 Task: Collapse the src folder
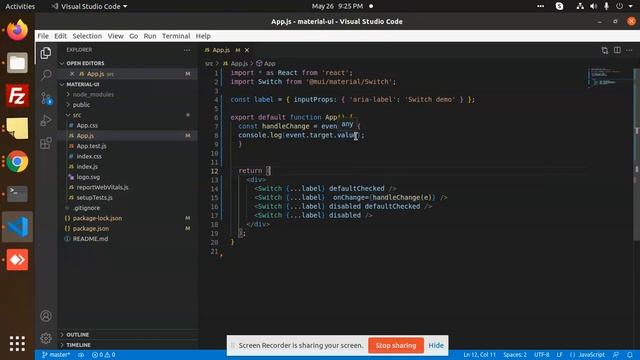pyautogui.click(x=77, y=115)
